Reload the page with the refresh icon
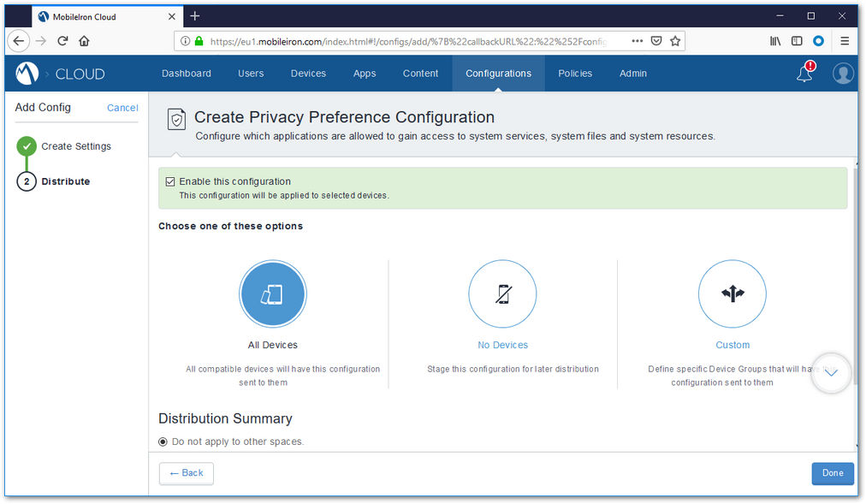The image size is (866, 504). (62, 41)
